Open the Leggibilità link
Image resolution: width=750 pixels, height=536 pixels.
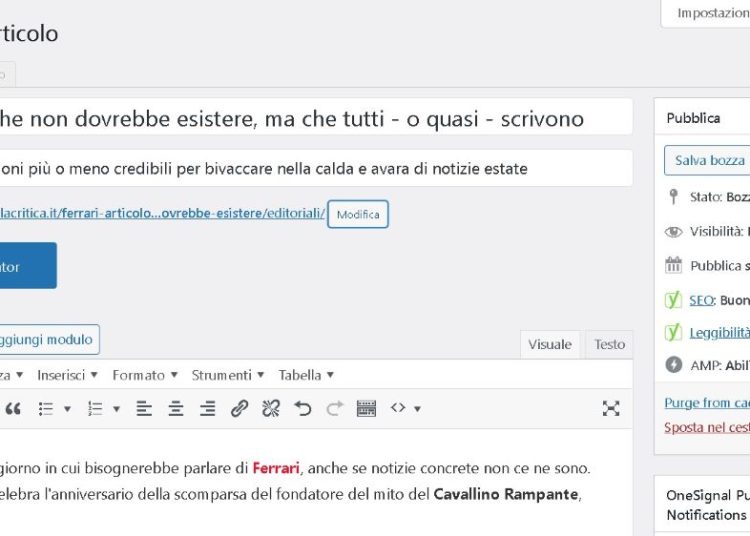pos(719,333)
